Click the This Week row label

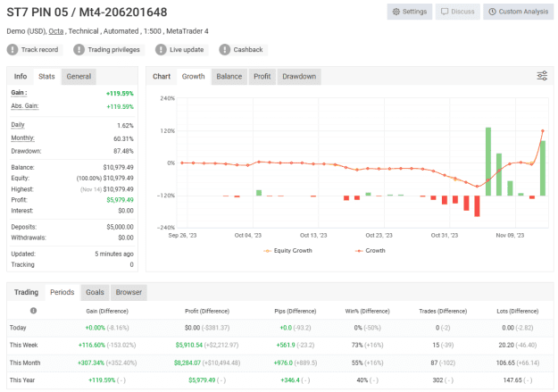tap(23, 345)
